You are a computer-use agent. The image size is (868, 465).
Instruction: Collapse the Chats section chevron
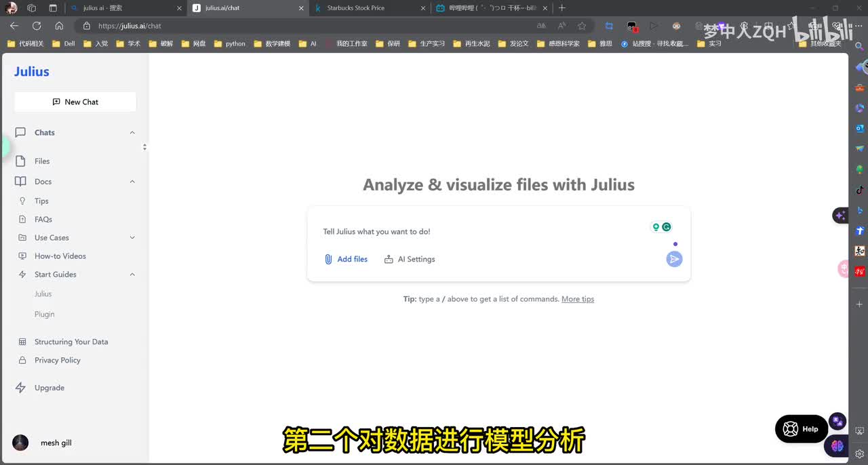pyautogui.click(x=132, y=133)
